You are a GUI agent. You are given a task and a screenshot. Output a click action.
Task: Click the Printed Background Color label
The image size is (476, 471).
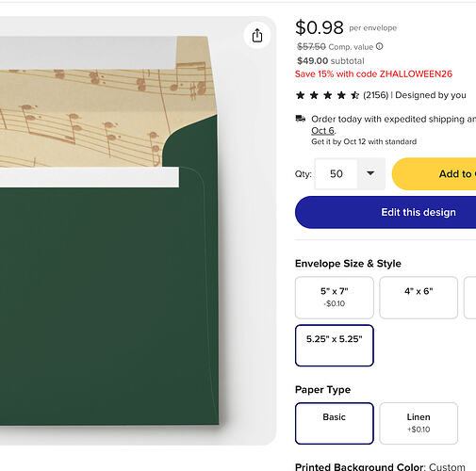tap(360, 466)
